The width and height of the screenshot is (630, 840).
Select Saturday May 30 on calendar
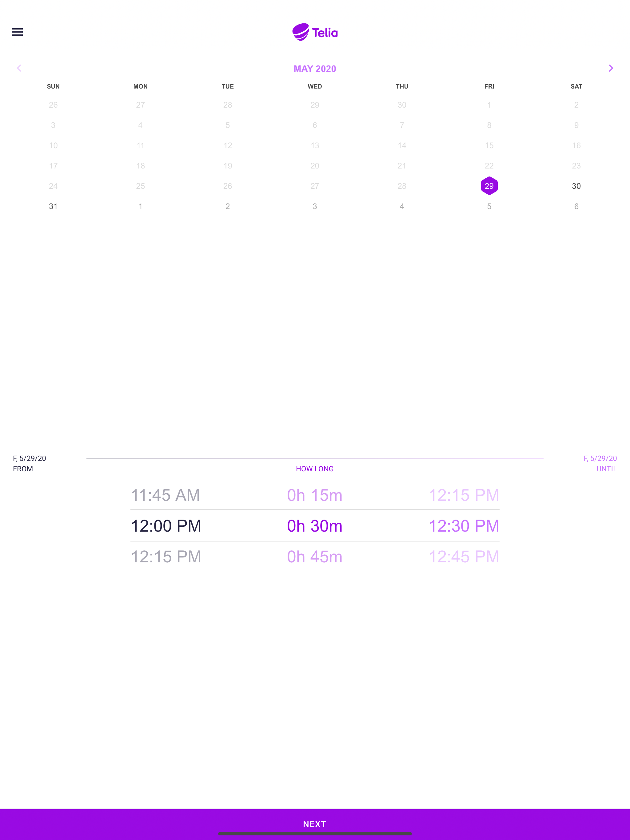pyautogui.click(x=576, y=186)
